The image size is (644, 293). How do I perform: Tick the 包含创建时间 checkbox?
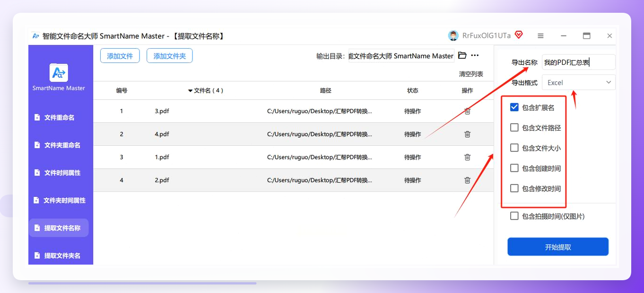[x=514, y=168]
